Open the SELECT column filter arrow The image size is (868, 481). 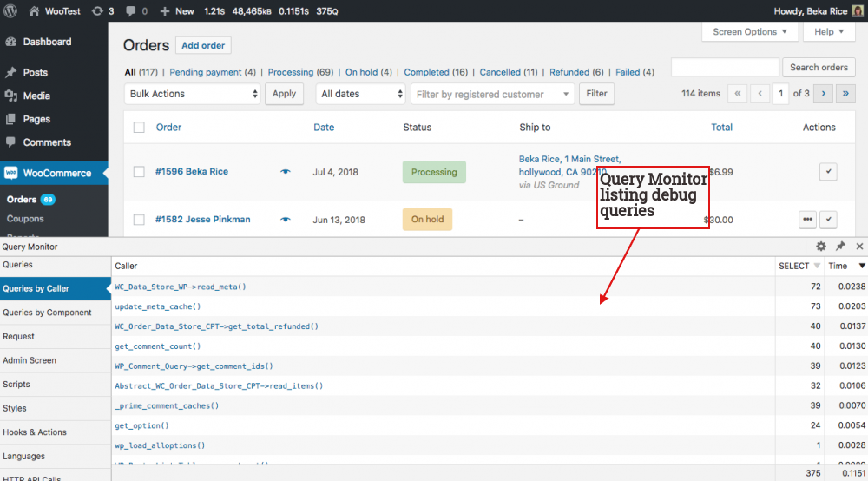pyautogui.click(x=817, y=267)
